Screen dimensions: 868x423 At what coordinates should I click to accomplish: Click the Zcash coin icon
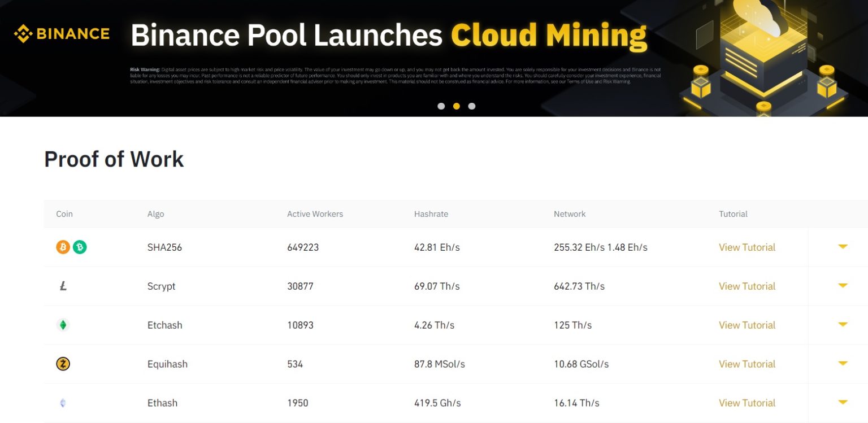(x=63, y=364)
